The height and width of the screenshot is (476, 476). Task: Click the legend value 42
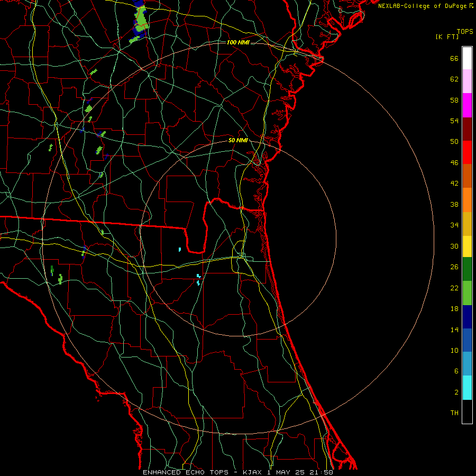tap(454, 184)
